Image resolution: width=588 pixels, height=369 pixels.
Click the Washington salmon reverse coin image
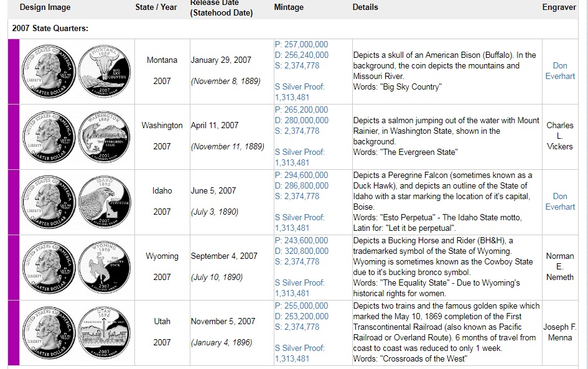tap(105, 137)
